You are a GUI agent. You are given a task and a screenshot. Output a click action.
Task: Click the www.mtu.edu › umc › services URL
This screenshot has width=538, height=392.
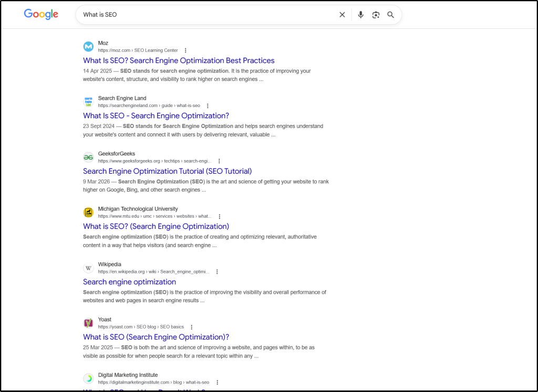[x=155, y=216]
